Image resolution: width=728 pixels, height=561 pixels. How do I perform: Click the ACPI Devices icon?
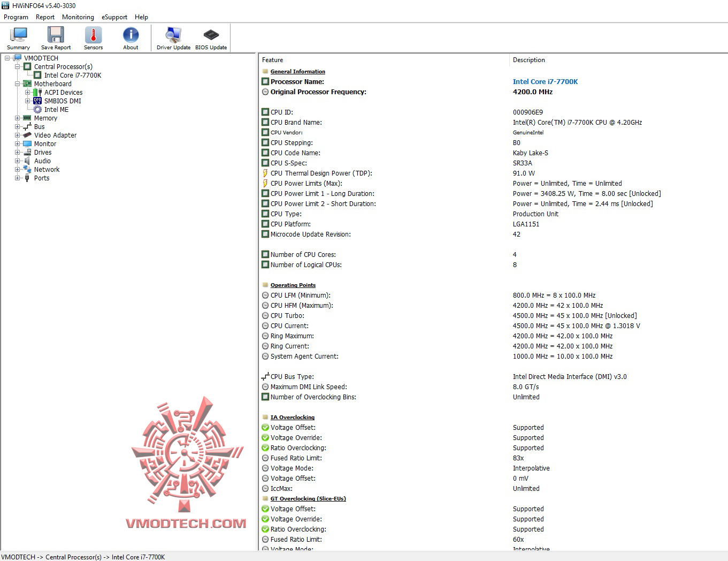point(37,92)
